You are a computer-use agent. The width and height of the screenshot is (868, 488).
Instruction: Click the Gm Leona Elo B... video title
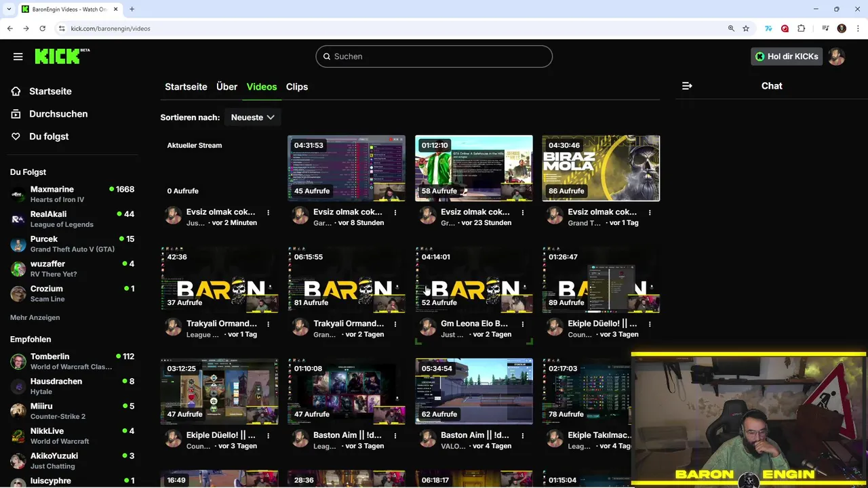(x=475, y=323)
